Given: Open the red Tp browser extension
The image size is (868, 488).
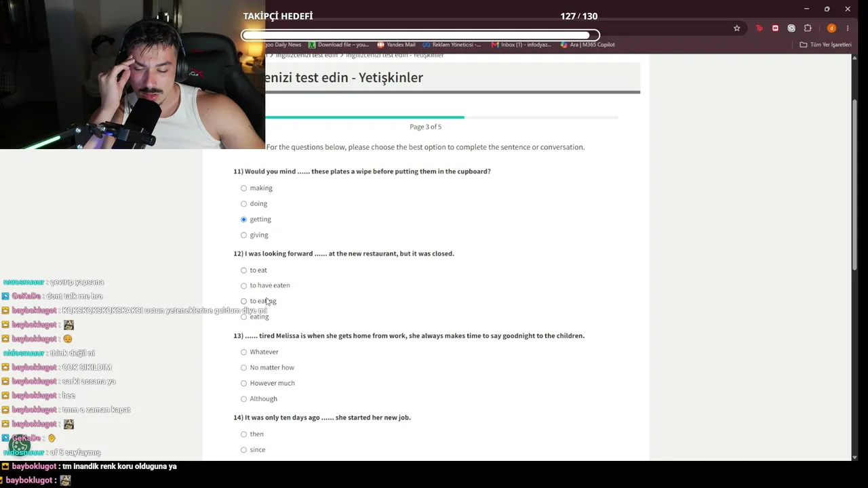Looking at the screenshot, I should (x=759, y=28).
